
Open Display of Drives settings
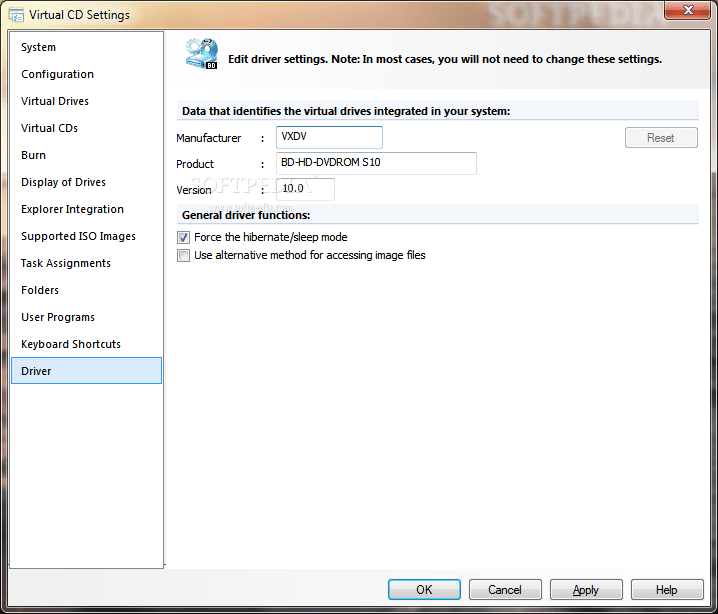(x=86, y=182)
